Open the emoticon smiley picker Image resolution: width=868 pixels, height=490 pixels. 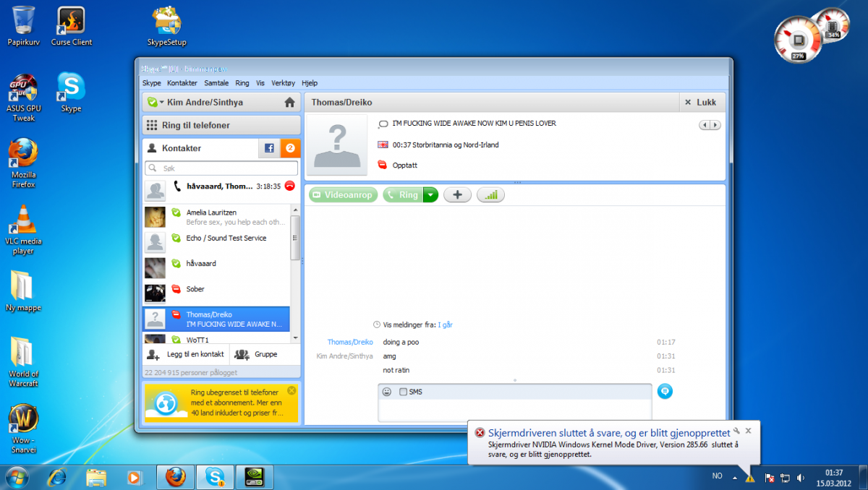click(x=387, y=392)
